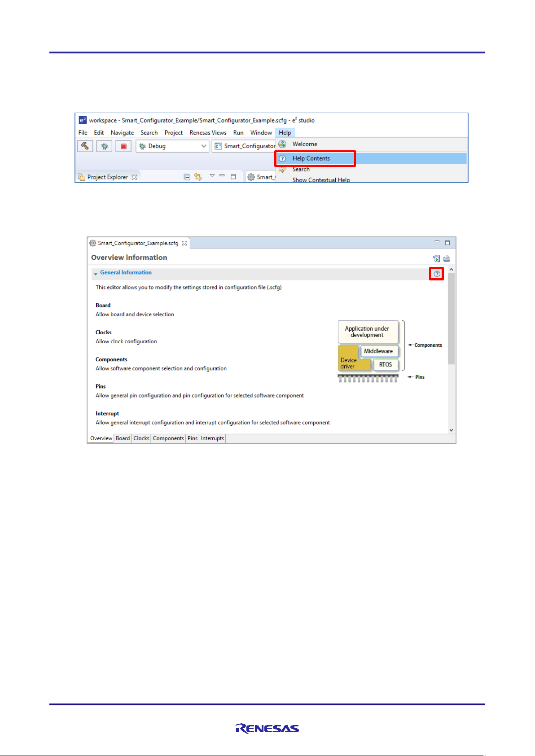Switch to the Interrupts bottom tab
Image resolution: width=535 pixels, height=756 pixels.
(212, 438)
